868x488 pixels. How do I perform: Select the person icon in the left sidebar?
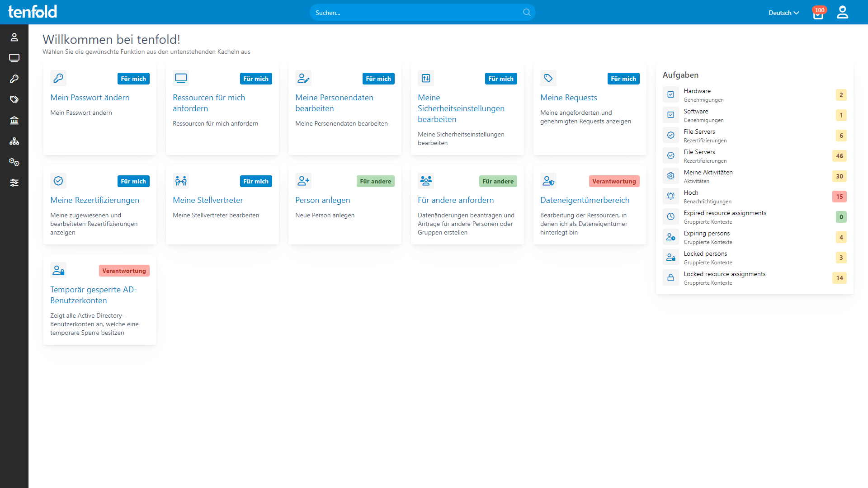click(x=14, y=37)
